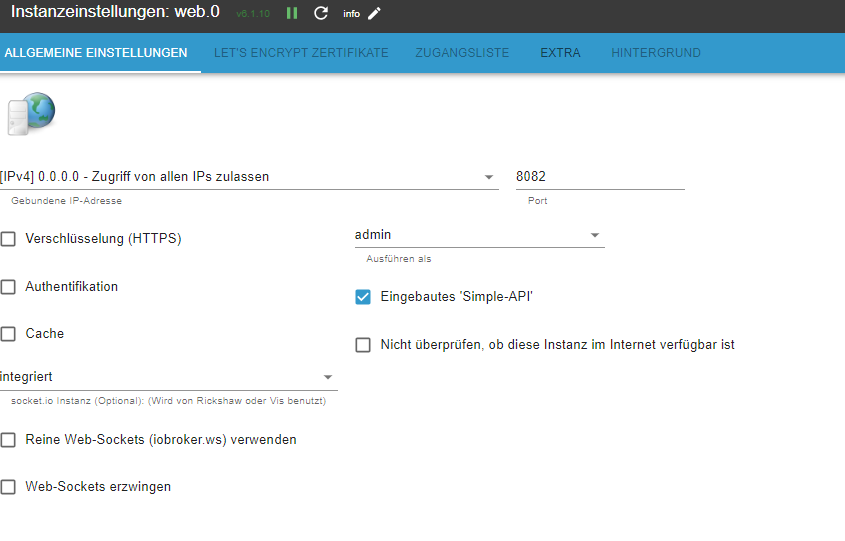Open the Zugangsliste tab

(x=462, y=53)
